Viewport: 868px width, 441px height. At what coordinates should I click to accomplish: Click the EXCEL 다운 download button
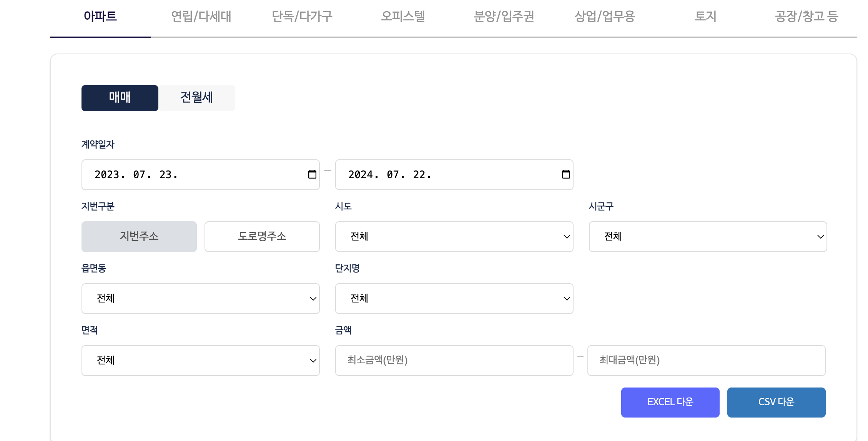tap(670, 402)
